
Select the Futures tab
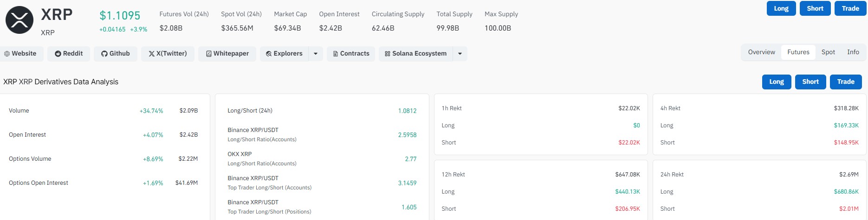coord(798,52)
